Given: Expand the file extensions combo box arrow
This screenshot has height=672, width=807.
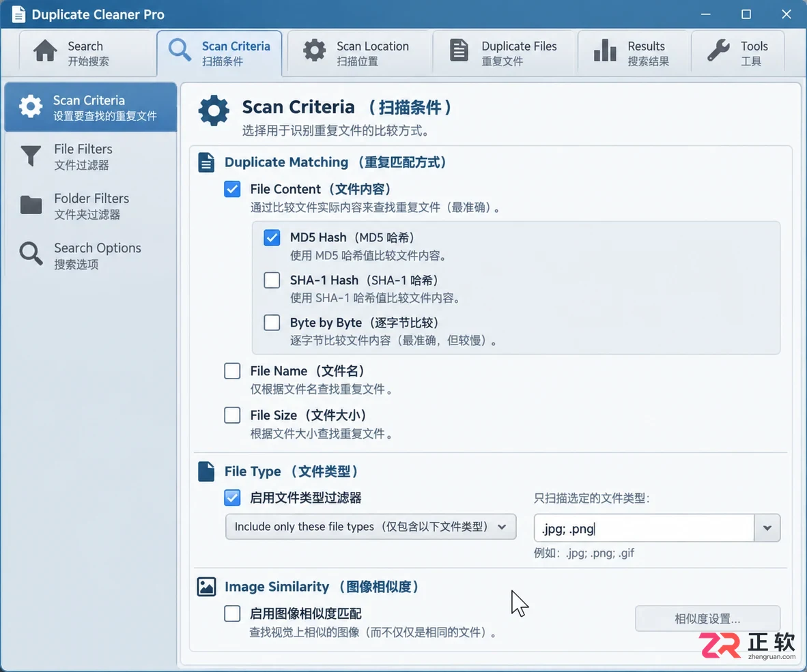Looking at the screenshot, I should click(767, 528).
